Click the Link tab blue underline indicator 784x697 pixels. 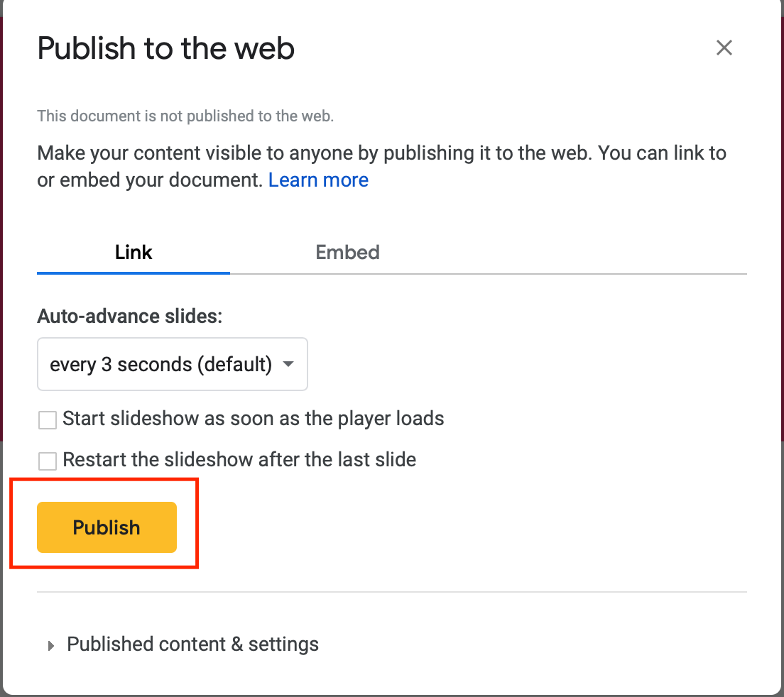click(133, 273)
